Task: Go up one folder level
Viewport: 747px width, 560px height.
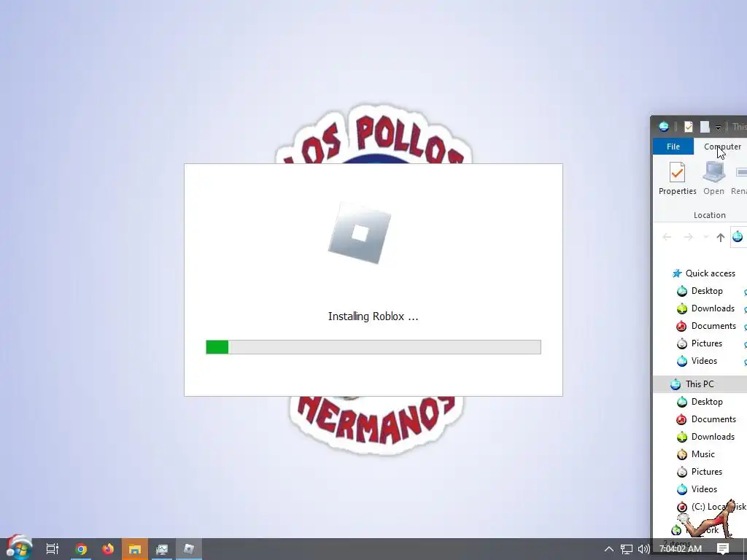Action: coord(720,237)
